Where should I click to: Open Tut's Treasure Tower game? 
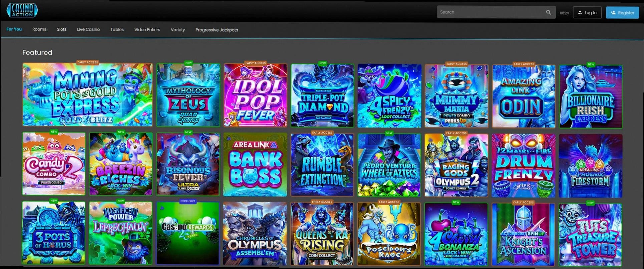pos(590,235)
